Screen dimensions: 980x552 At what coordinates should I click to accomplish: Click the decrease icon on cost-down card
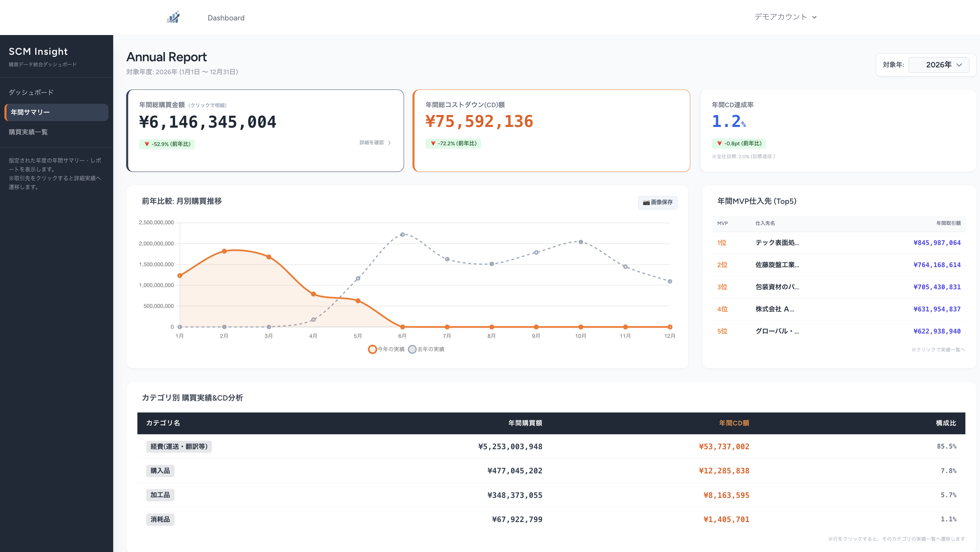click(434, 144)
